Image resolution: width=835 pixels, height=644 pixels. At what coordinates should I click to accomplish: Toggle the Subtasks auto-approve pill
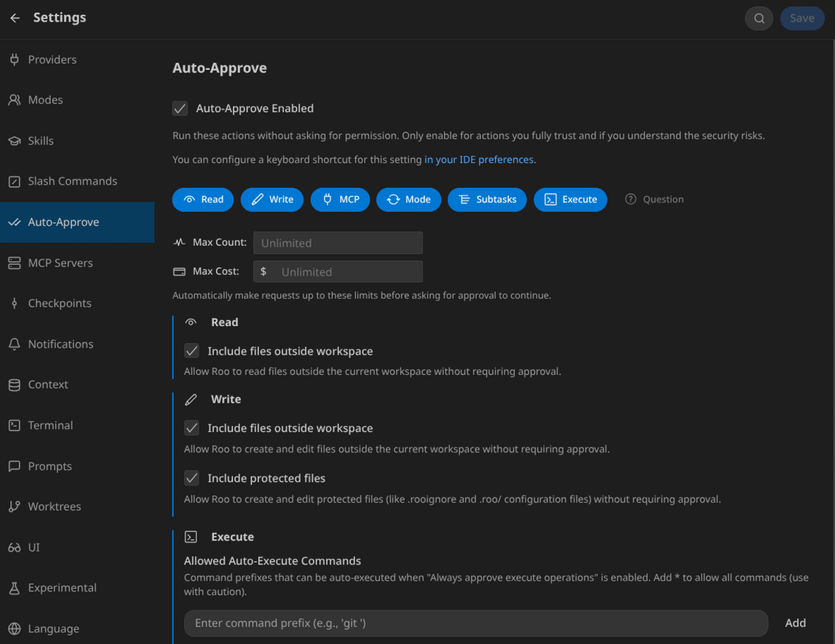tap(487, 200)
